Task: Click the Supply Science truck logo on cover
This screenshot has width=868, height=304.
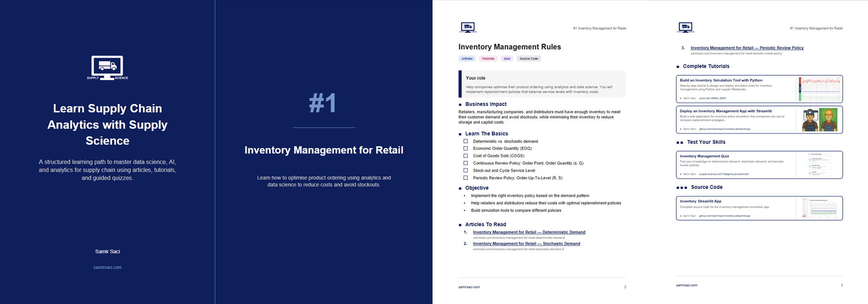Action: (x=107, y=67)
